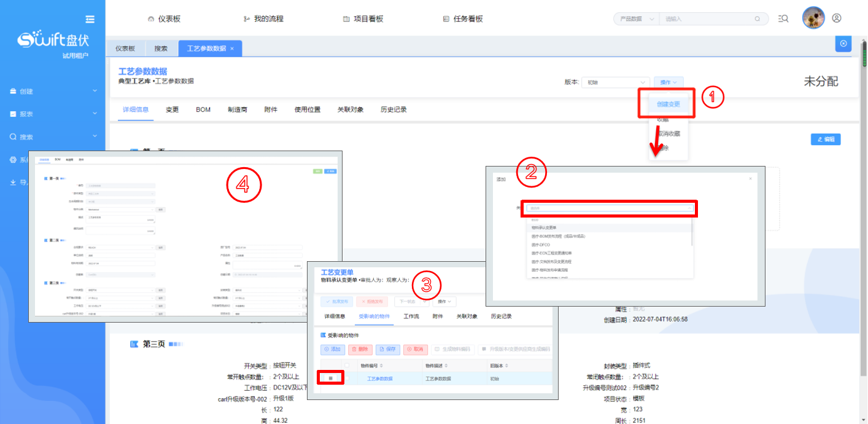
Task: Check the 工艺参数数据 row checkbox
Action: 347,379
